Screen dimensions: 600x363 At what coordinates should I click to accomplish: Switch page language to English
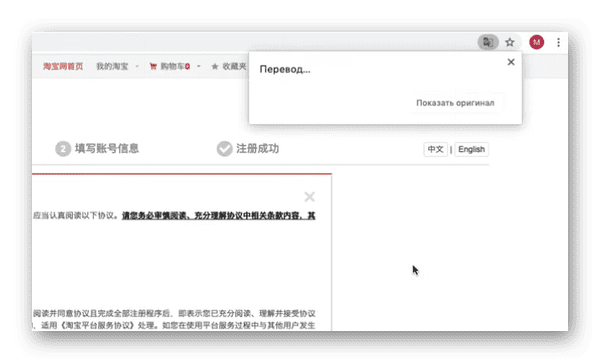471,149
